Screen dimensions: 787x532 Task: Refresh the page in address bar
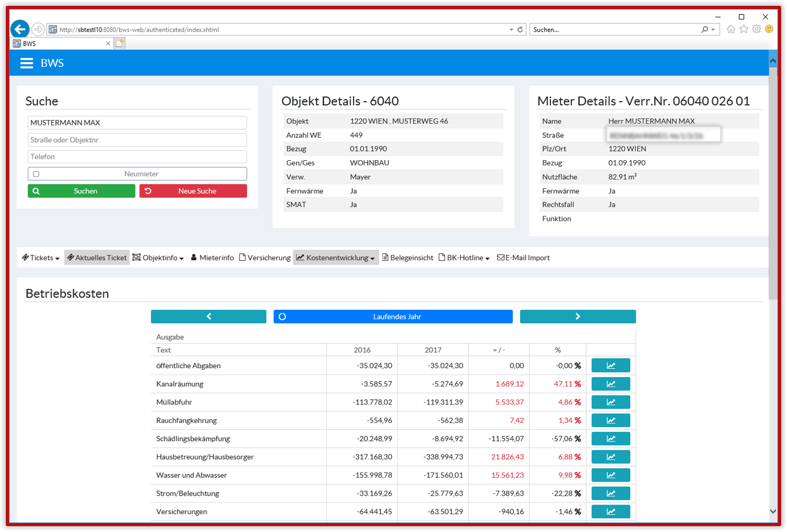(520, 29)
